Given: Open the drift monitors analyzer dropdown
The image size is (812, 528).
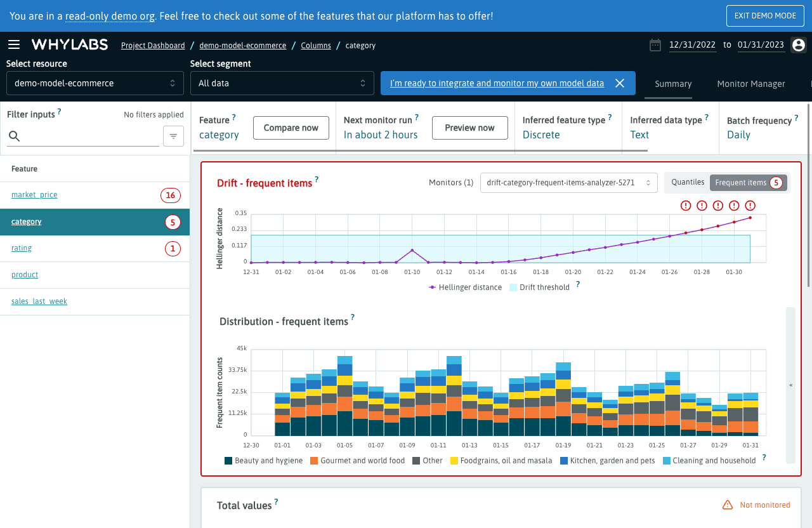Looking at the screenshot, I should point(568,182).
